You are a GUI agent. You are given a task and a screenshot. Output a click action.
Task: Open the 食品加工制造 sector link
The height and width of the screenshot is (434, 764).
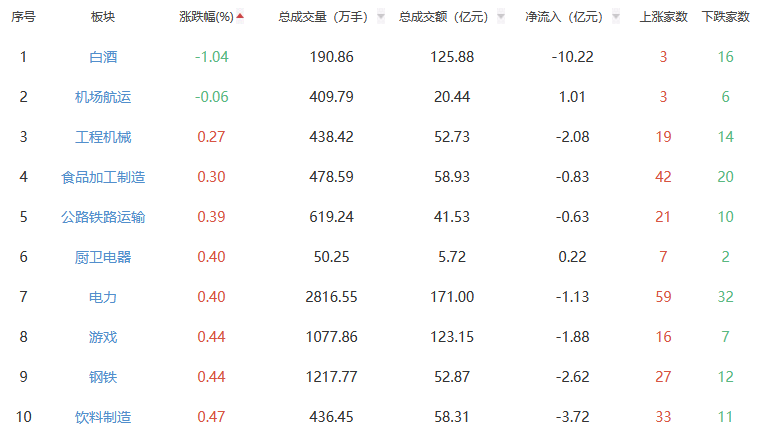pos(103,177)
